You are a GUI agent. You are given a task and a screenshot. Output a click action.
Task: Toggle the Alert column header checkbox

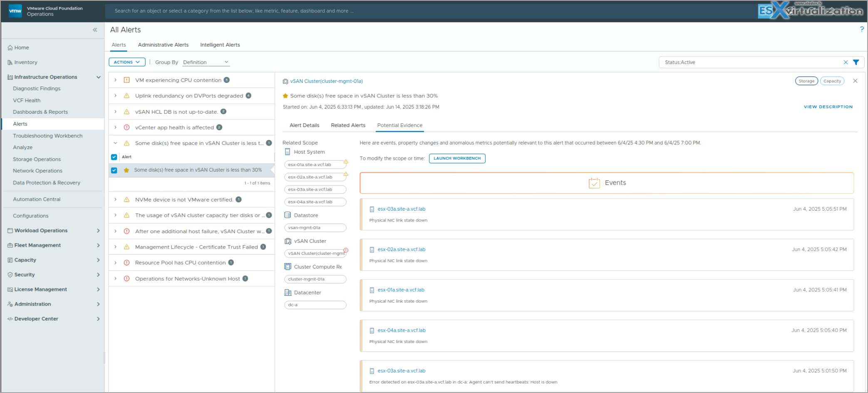114,157
